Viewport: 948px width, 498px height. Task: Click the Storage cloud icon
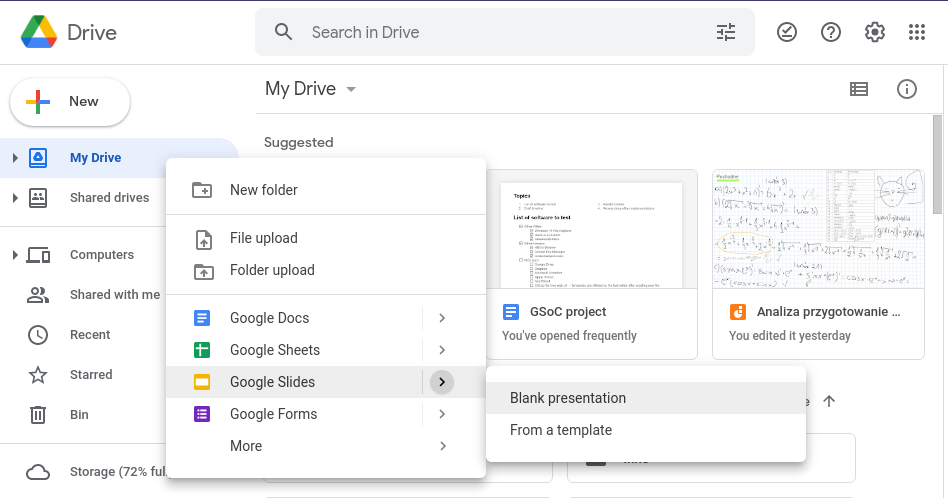click(x=38, y=472)
